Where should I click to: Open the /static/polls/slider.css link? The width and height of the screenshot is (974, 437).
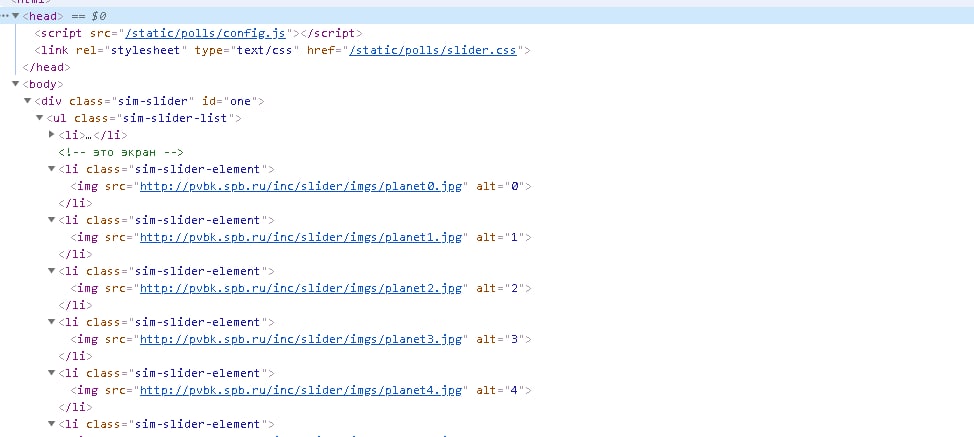tap(432, 50)
